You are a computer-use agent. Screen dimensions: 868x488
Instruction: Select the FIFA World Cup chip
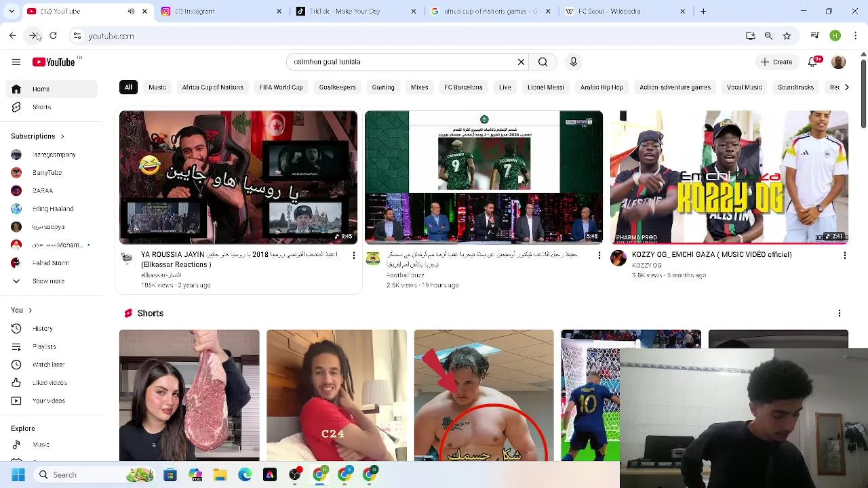281,87
